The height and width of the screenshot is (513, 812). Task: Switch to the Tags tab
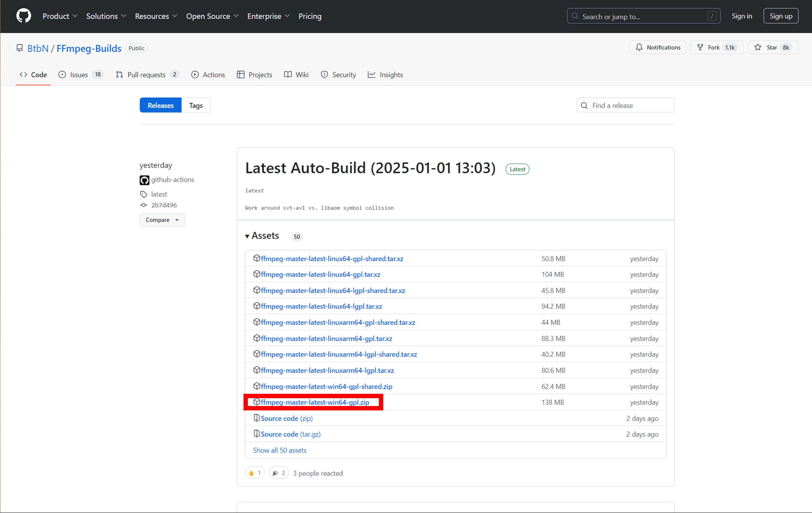[x=196, y=105]
